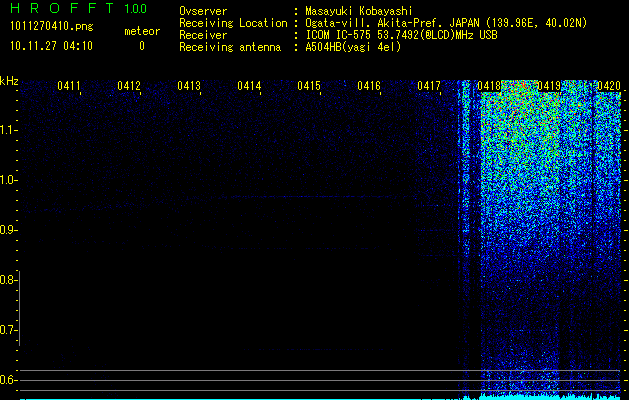The width and height of the screenshot is (629, 400).
Task: Click the 0411 time marker
Action: (69, 85)
